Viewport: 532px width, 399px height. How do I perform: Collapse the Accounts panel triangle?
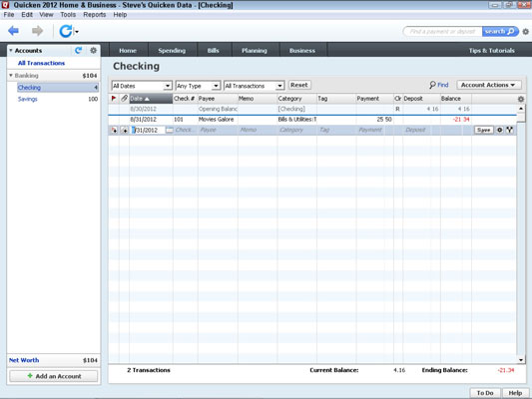[x=11, y=51]
